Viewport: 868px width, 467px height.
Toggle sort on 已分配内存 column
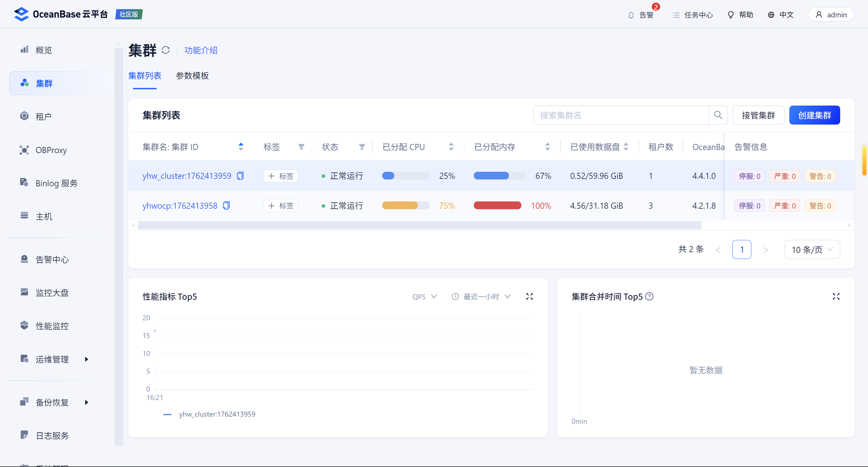(x=547, y=147)
